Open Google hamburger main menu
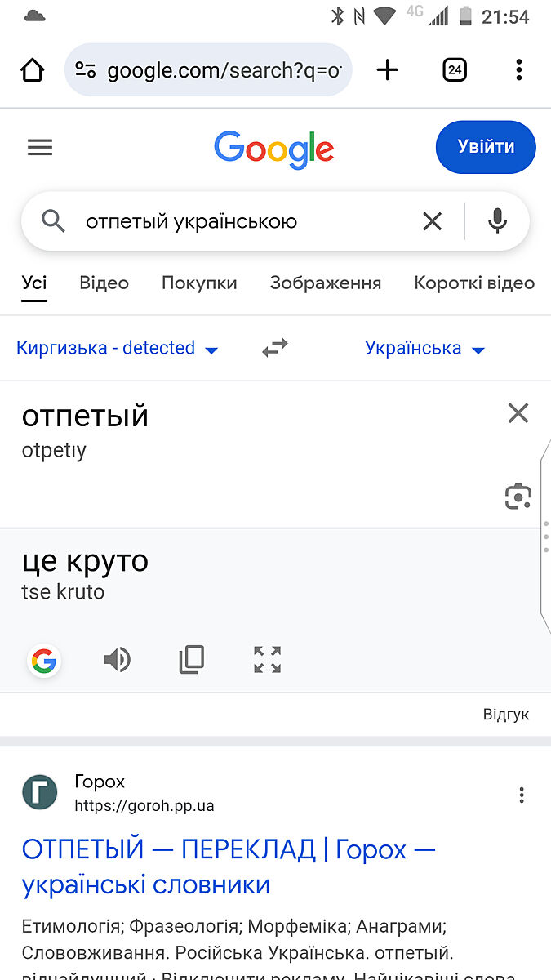The height and width of the screenshot is (980, 551). pyautogui.click(x=40, y=147)
